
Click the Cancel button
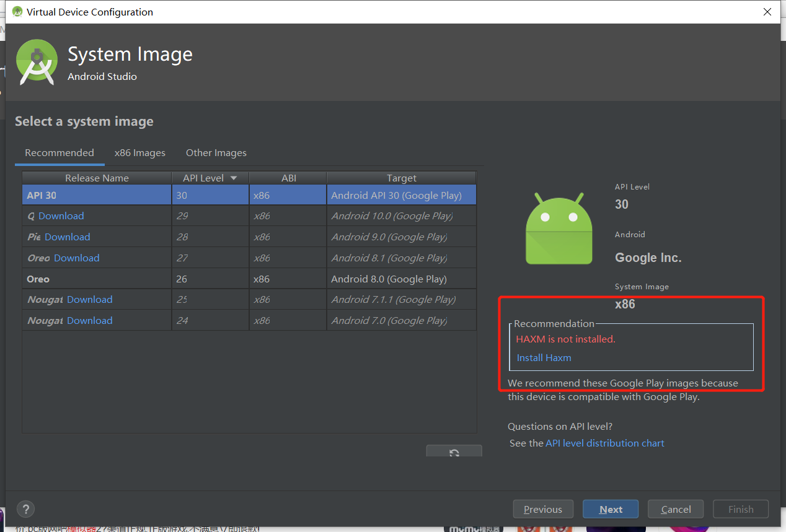click(676, 509)
